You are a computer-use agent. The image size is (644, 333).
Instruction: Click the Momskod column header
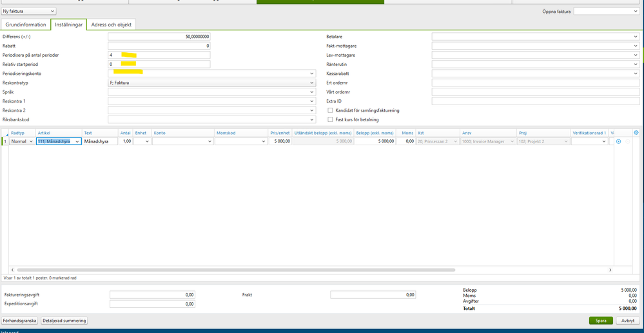coord(241,133)
